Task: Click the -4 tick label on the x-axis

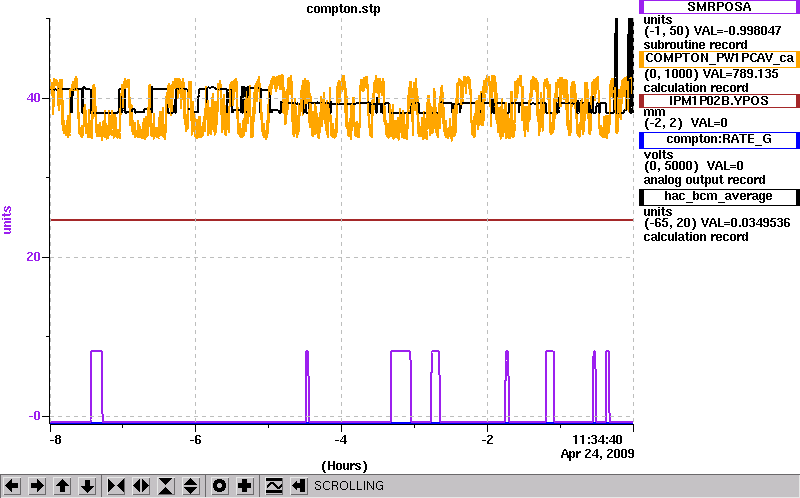Action: (341, 439)
